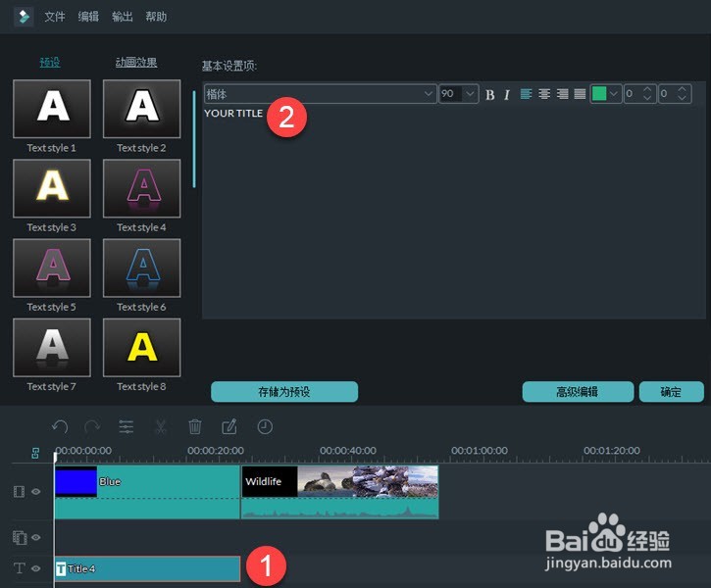Image resolution: width=711 pixels, height=588 pixels.
Task: Toggle overlay track visibility eye
Action: click(x=36, y=537)
